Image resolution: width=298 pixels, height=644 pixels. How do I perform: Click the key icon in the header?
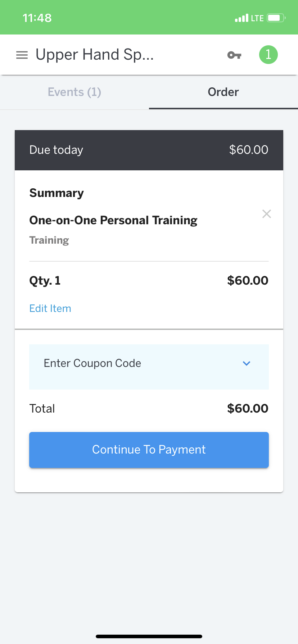234,55
